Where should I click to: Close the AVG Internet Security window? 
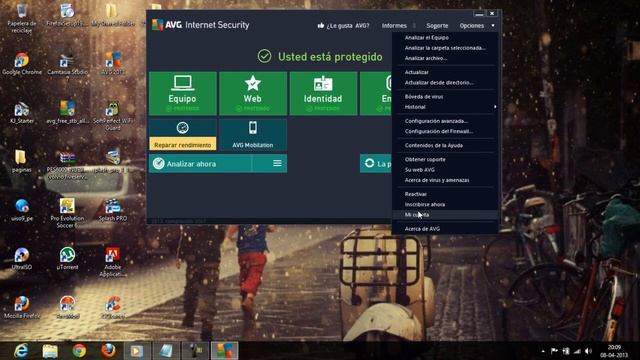tap(492, 13)
